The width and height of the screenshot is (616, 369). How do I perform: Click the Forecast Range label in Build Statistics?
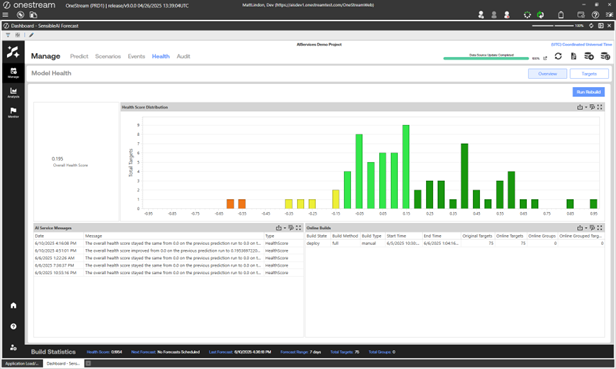[x=294, y=352]
